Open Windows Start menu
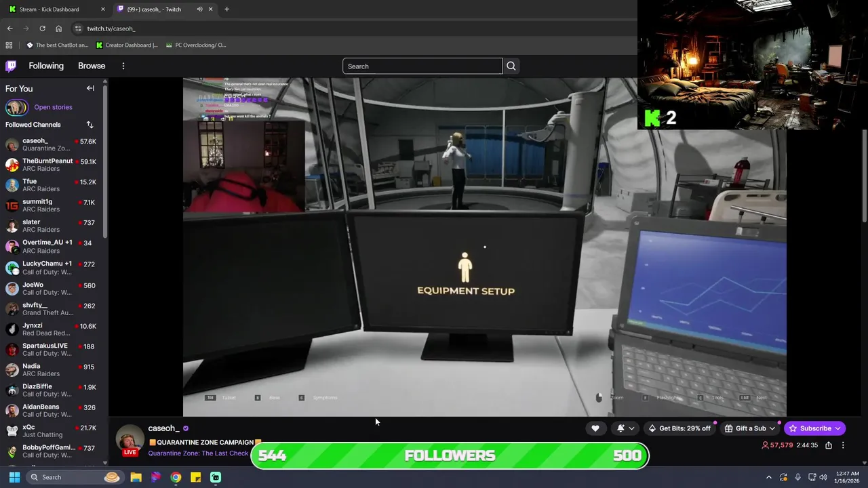Viewport: 868px width, 488px height. [14, 477]
